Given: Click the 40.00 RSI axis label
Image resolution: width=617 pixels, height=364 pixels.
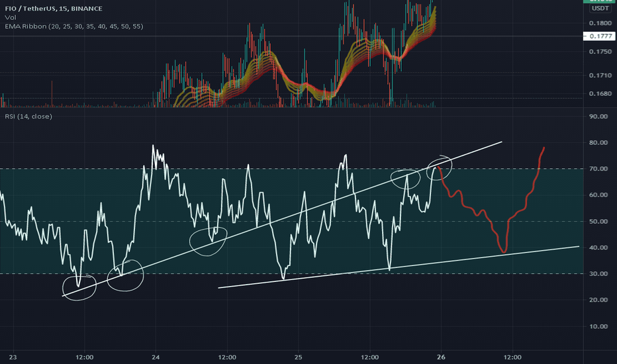Looking at the screenshot, I should 598,248.
